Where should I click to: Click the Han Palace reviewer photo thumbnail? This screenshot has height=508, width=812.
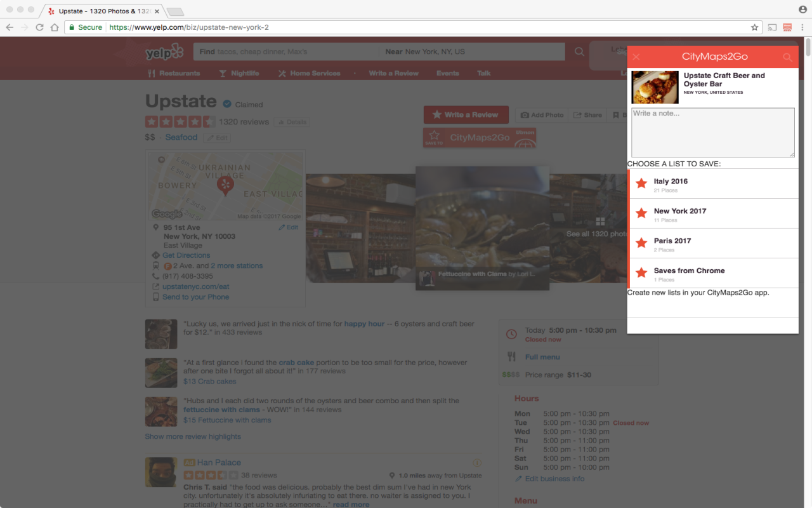point(161,473)
